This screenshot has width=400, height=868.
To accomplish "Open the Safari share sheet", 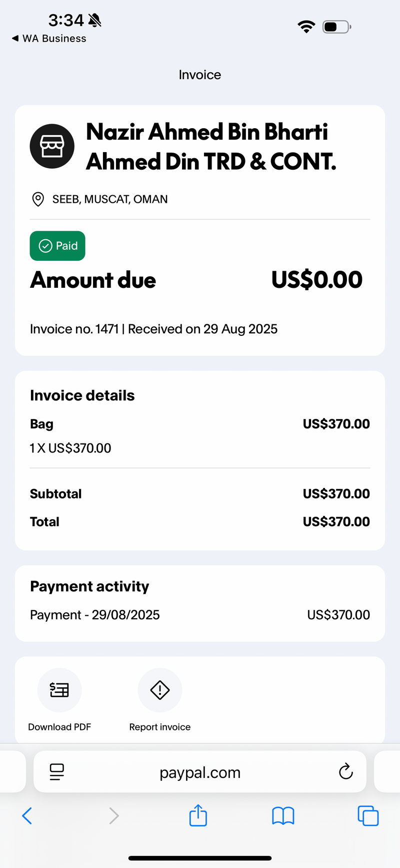I will (x=198, y=815).
